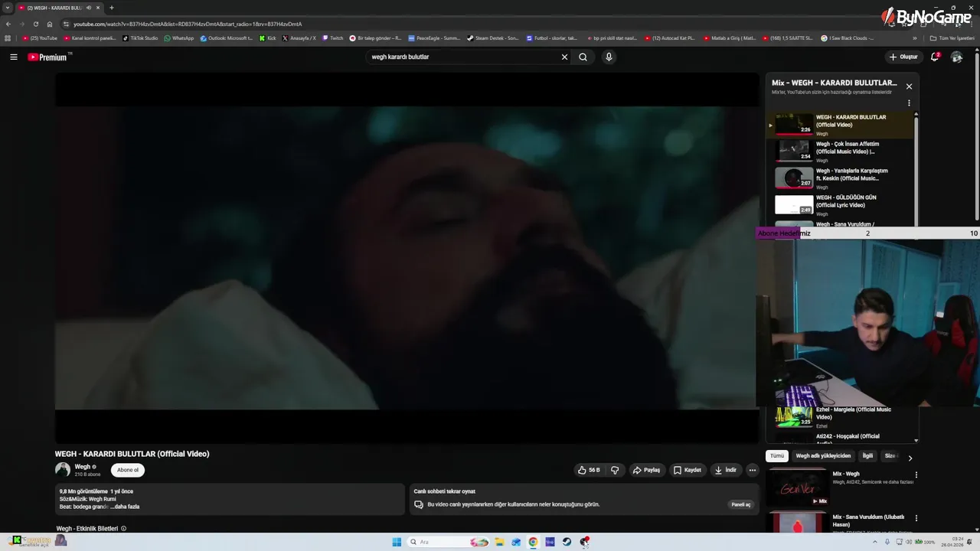Open options for Mix - Wegh recommendation
This screenshot has width=980, height=551.
916,475
